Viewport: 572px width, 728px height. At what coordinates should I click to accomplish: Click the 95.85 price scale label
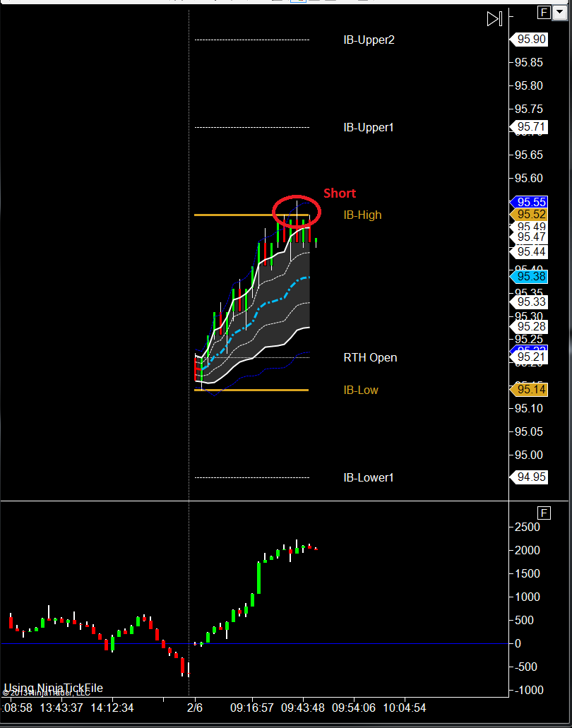[529, 62]
